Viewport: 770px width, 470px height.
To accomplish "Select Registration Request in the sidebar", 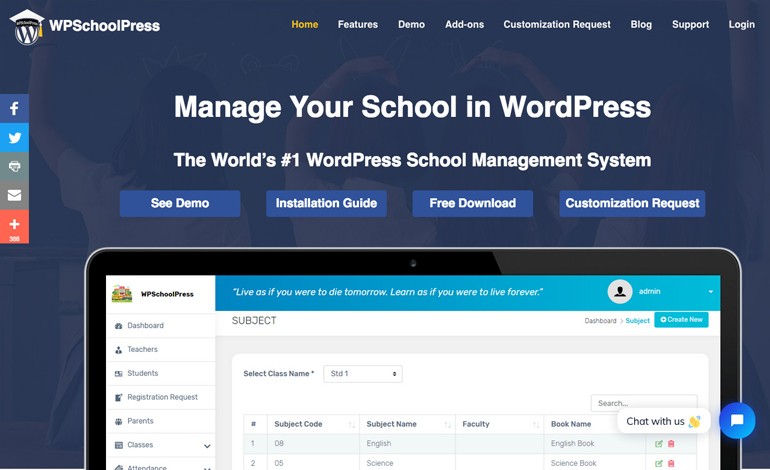I will pyautogui.click(x=161, y=397).
